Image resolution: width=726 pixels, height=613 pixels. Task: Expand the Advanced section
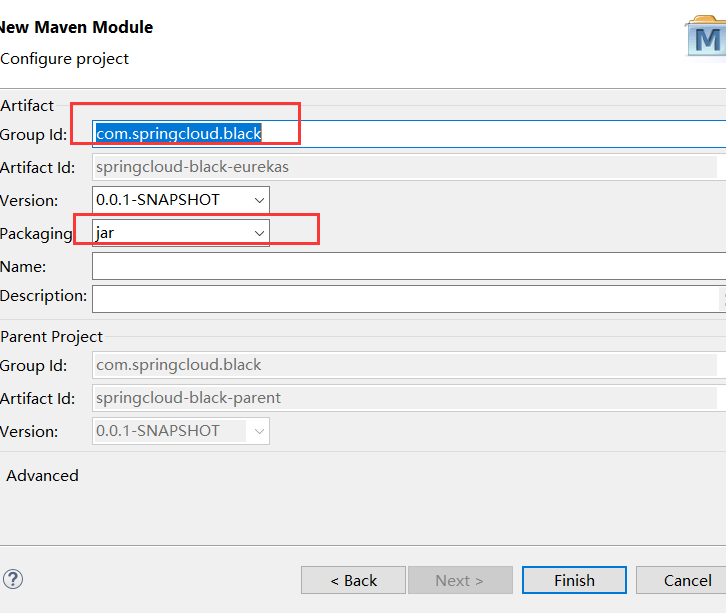click(42, 475)
